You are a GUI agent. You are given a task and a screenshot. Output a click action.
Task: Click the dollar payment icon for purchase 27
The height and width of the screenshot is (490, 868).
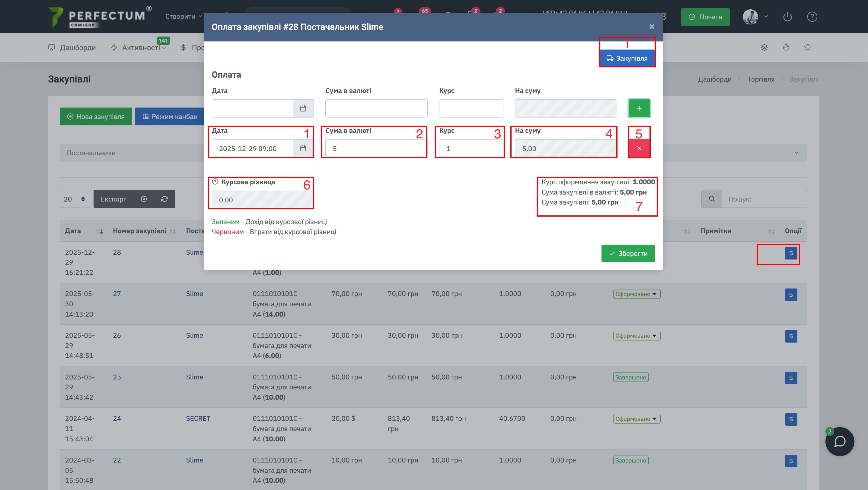click(790, 295)
